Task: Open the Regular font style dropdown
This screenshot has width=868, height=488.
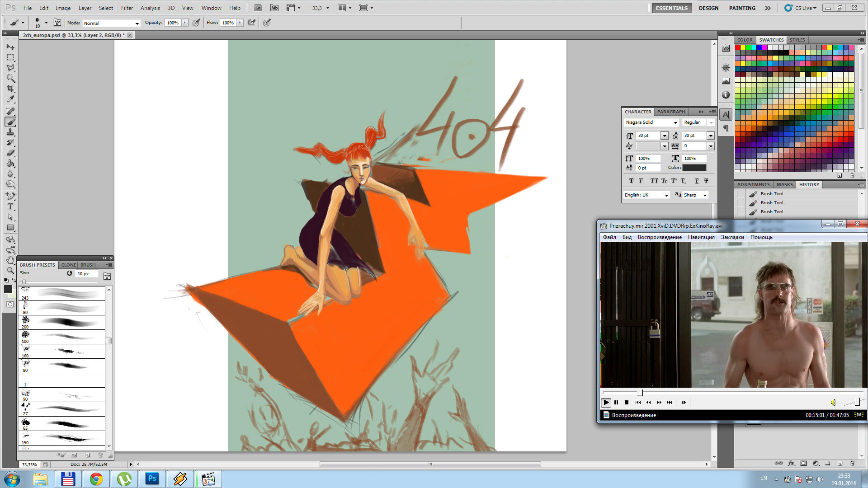Action: pyautogui.click(x=698, y=122)
